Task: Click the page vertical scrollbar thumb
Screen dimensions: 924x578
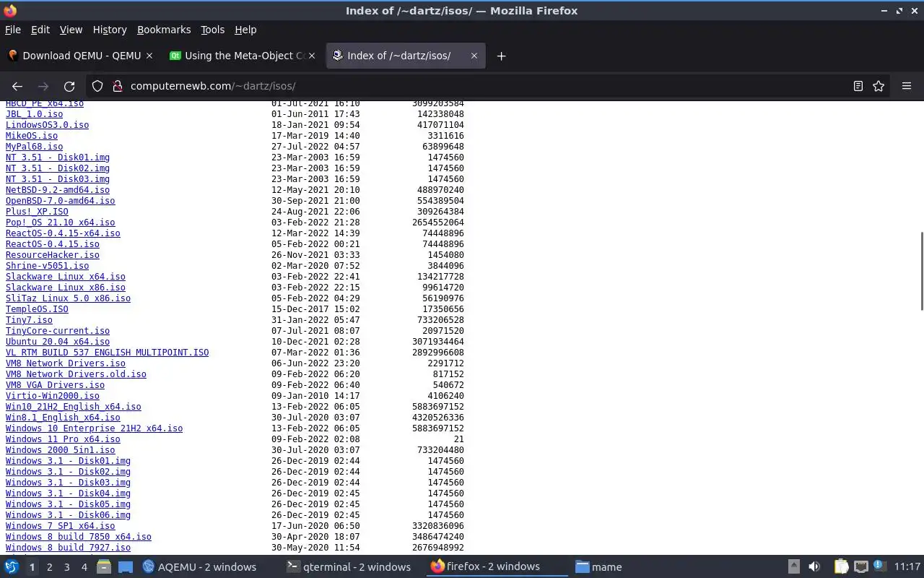Action: pyautogui.click(x=921, y=272)
